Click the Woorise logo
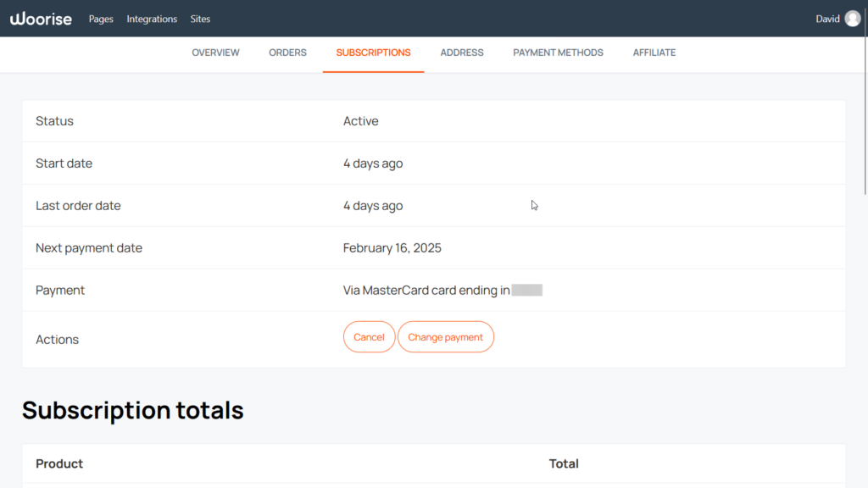 [x=41, y=18]
